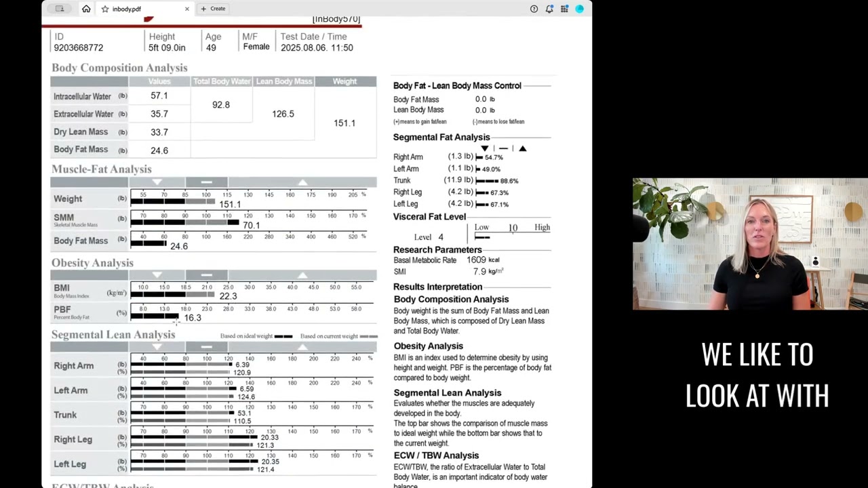Image resolution: width=868 pixels, height=488 pixels.
Task: Click the Extracellular Water value 35.7
Action: 159,114
